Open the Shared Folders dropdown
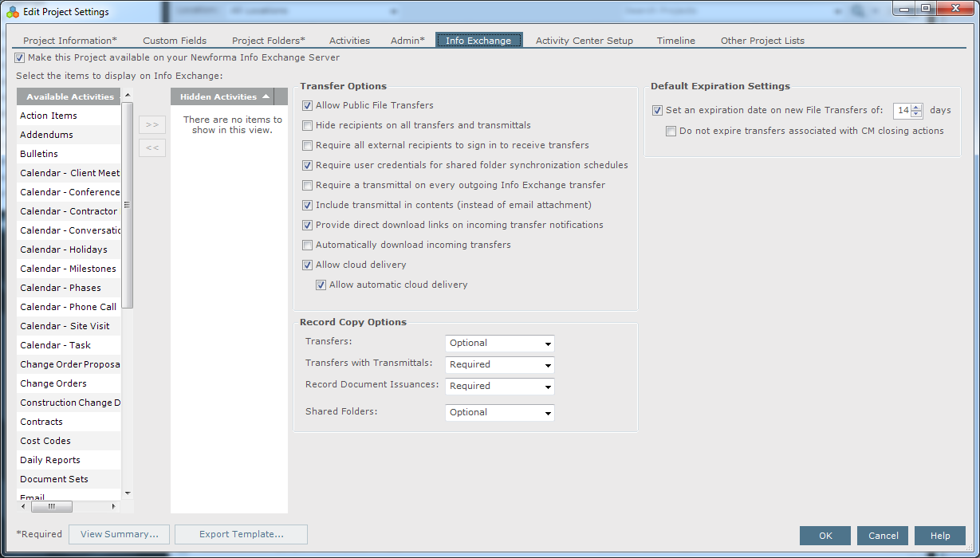This screenshot has width=980, height=558. click(x=499, y=413)
